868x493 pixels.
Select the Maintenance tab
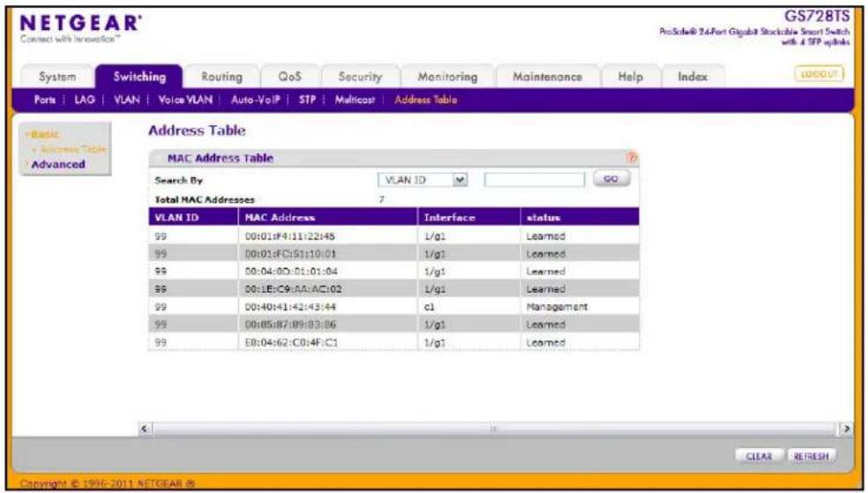(x=547, y=77)
